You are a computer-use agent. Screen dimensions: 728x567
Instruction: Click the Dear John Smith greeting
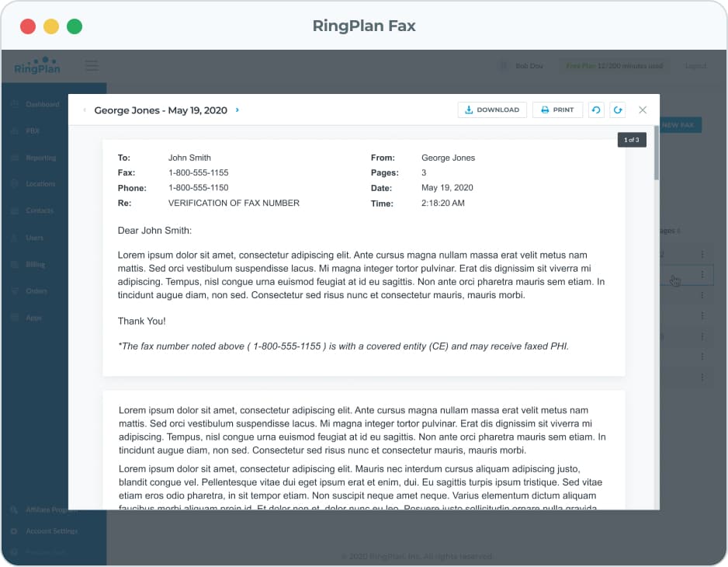154,231
